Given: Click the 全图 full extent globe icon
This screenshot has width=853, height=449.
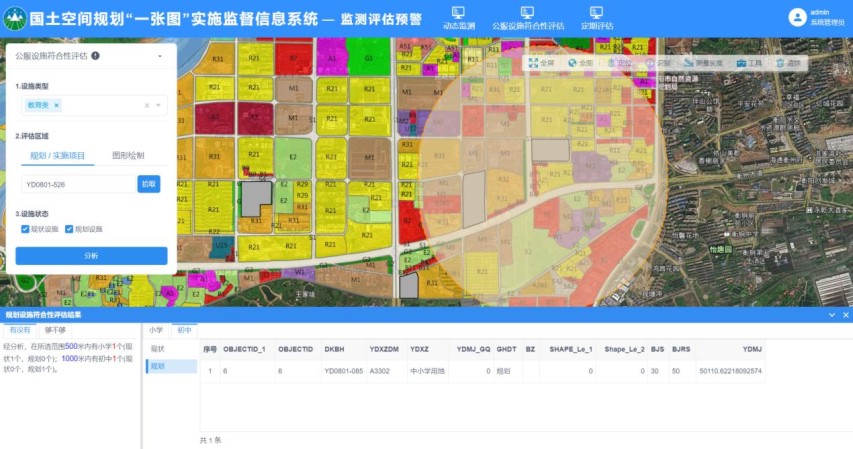Looking at the screenshot, I should coord(572,62).
